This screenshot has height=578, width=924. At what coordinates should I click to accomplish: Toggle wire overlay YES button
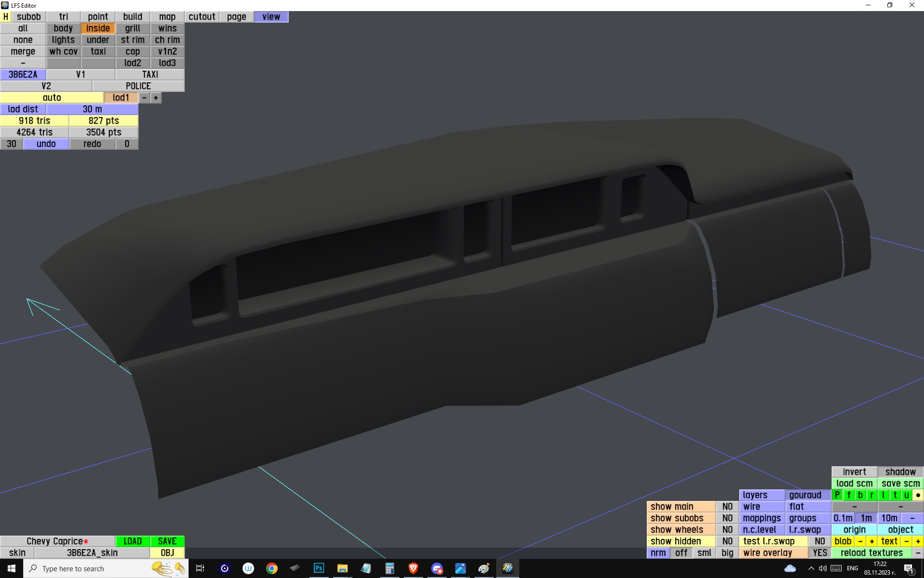[x=820, y=553]
